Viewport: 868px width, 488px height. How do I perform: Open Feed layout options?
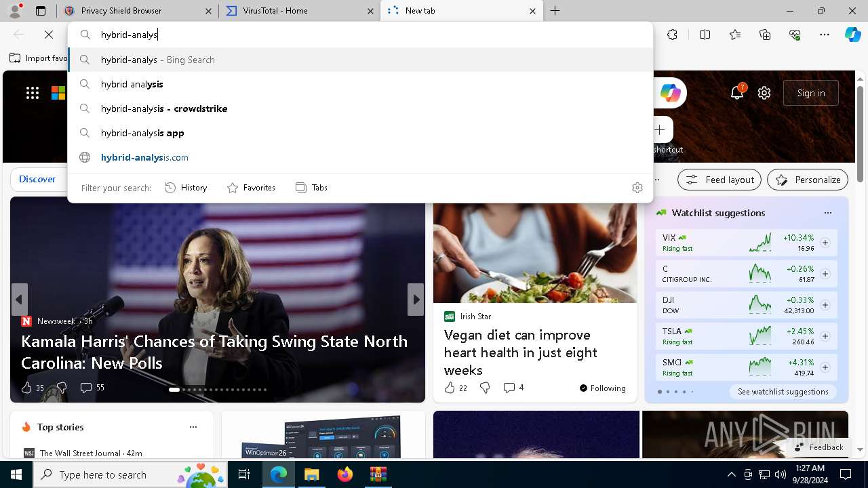point(719,180)
